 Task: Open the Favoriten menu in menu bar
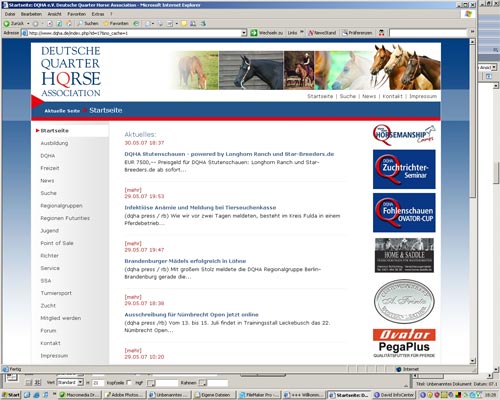click(77, 14)
